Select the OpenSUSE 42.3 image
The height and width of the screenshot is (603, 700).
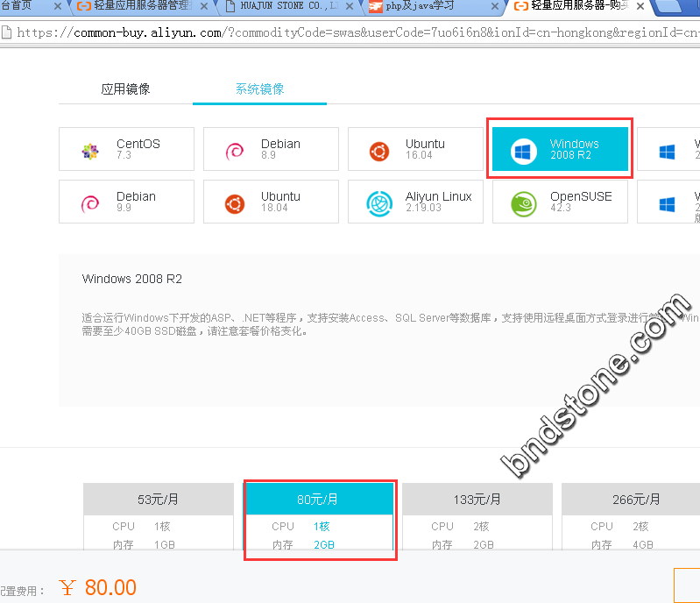[560, 202]
